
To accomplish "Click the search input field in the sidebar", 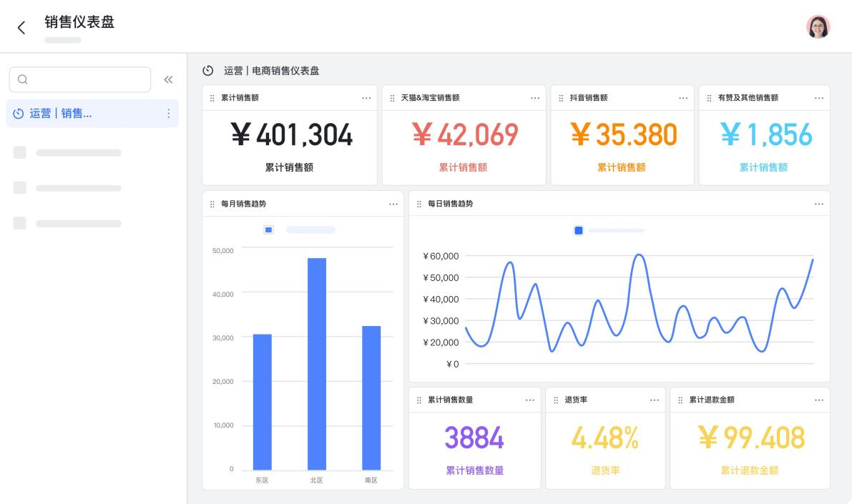I will 80,79.
